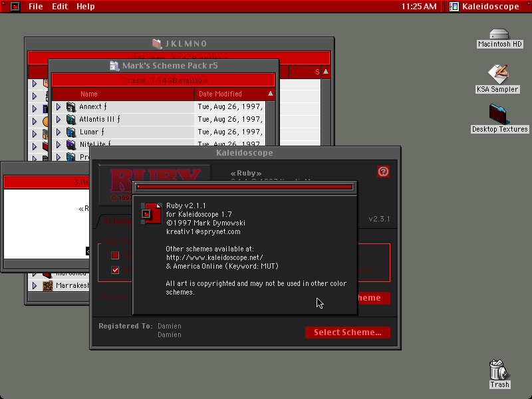Sort by the Name column header
This screenshot has height=399, width=532.
123,94
